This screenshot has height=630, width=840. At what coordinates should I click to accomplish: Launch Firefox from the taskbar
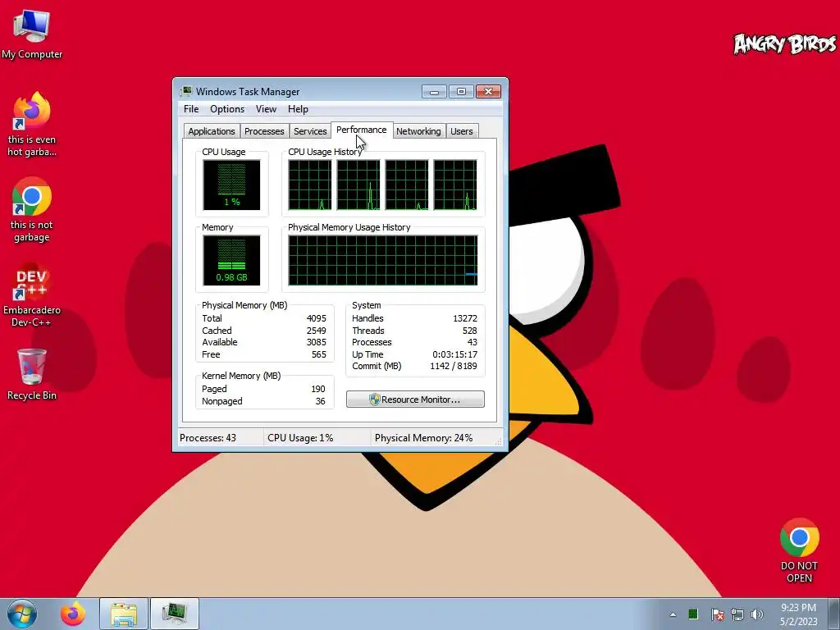(73, 614)
